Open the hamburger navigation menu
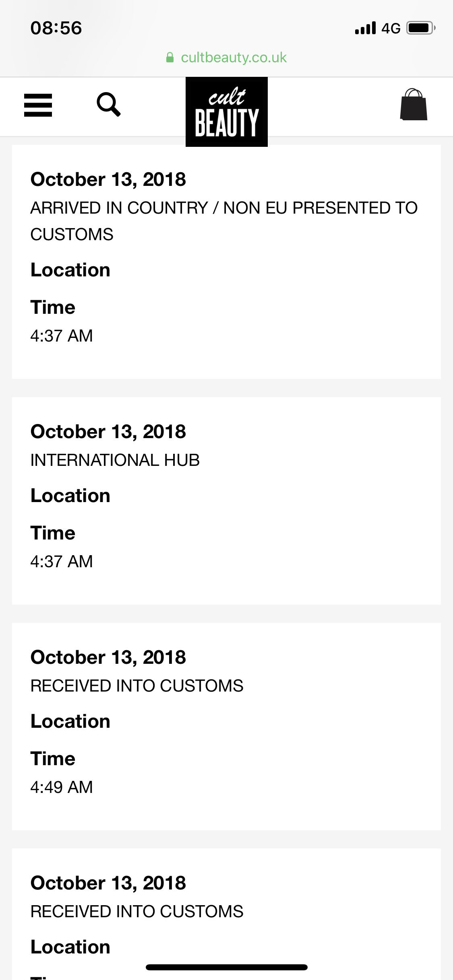Viewport: 453px width, 980px height. (38, 105)
